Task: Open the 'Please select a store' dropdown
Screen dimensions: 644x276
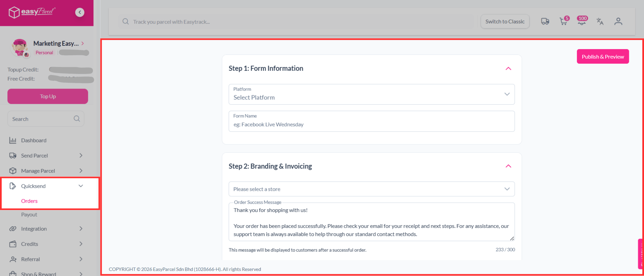Action: click(371, 189)
